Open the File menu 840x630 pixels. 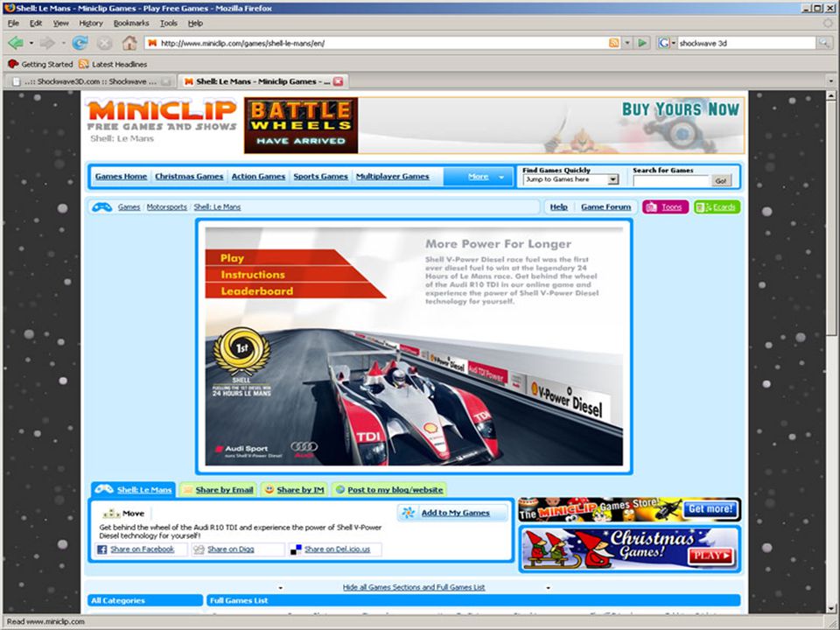point(13,23)
